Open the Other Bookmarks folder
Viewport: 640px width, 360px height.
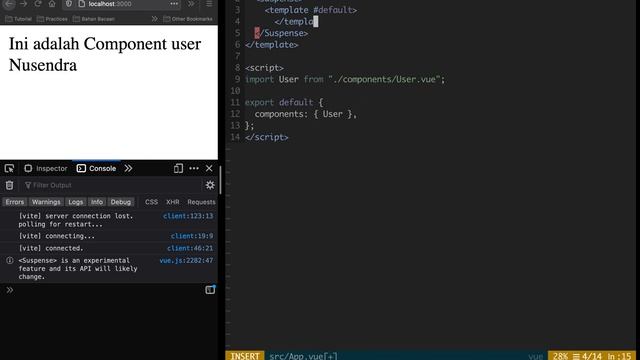(x=188, y=19)
